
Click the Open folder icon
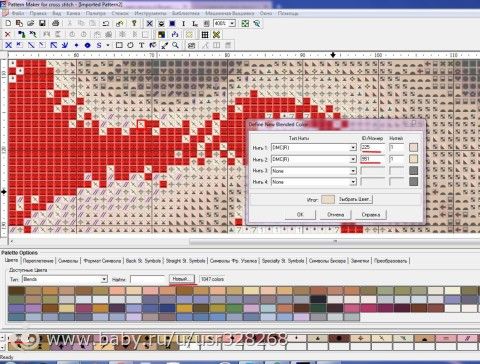(31, 23)
